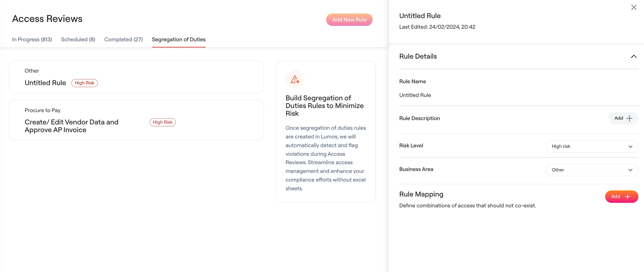The image size is (644, 272).
Task: Close the Untitled Rule side panel
Action: [634, 7]
